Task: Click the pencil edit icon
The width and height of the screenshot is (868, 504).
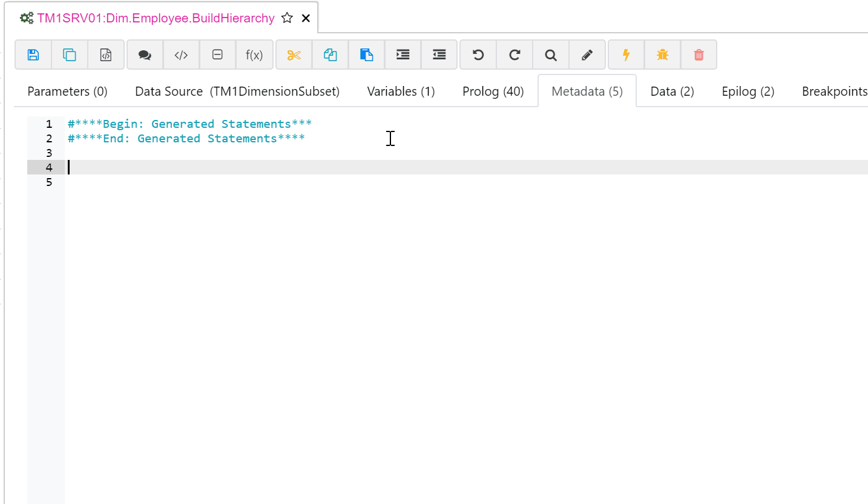Action: [x=587, y=55]
